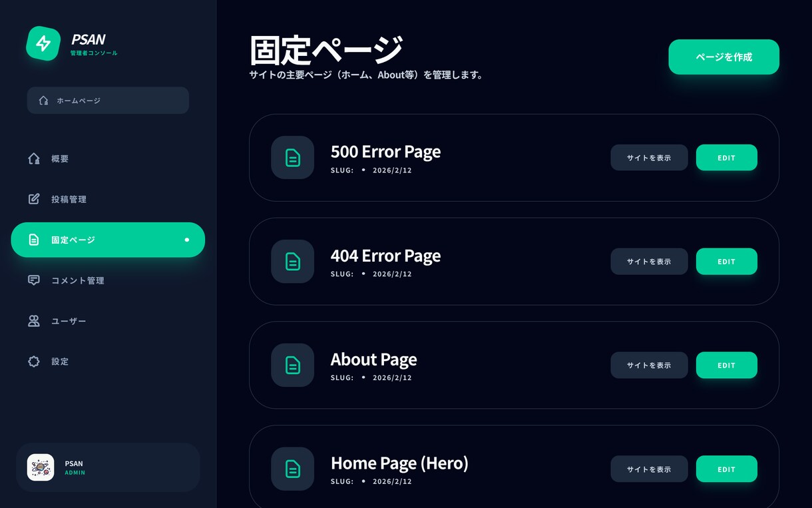This screenshot has height=508, width=812.
Task: Click EDIT for 404 Error Page
Action: point(726,261)
